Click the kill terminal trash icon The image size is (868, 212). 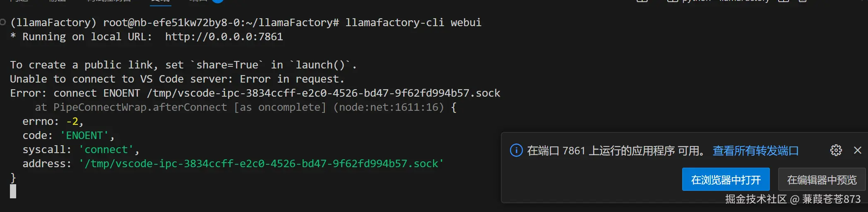[x=803, y=1]
